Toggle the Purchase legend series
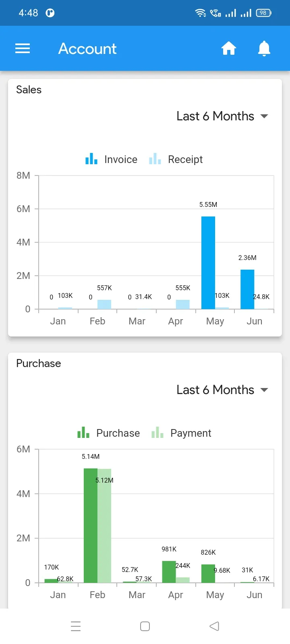The image size is (290, 644). tap(109, 433)
